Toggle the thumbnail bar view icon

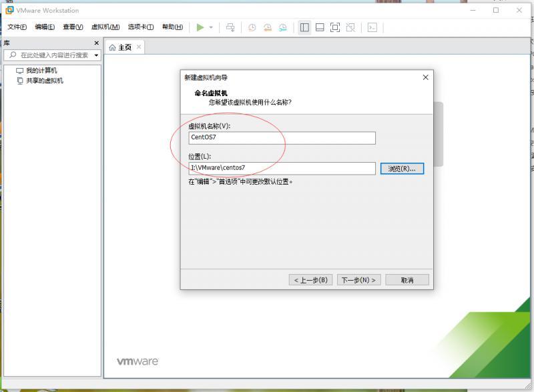pos(320,27)
